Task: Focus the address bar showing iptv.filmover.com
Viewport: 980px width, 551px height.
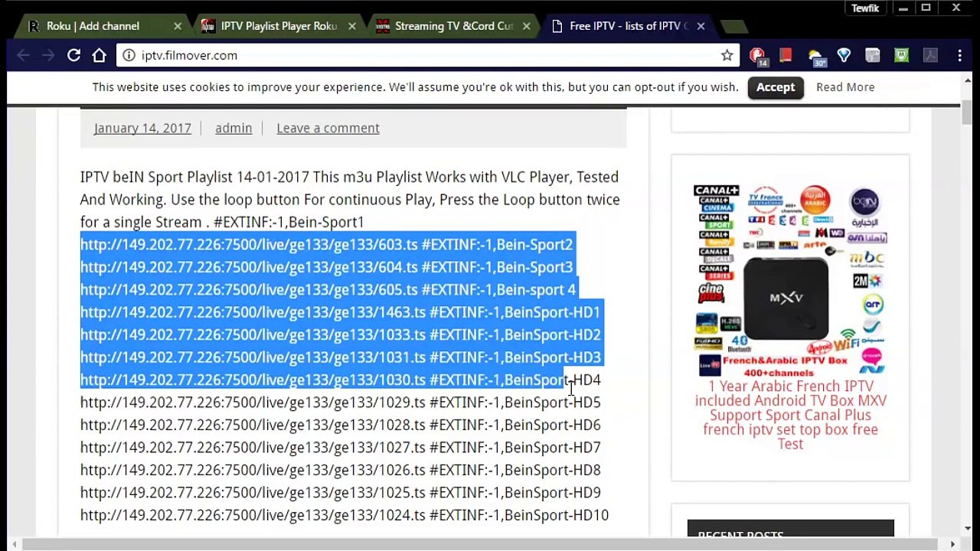Action: click(427, 55)
